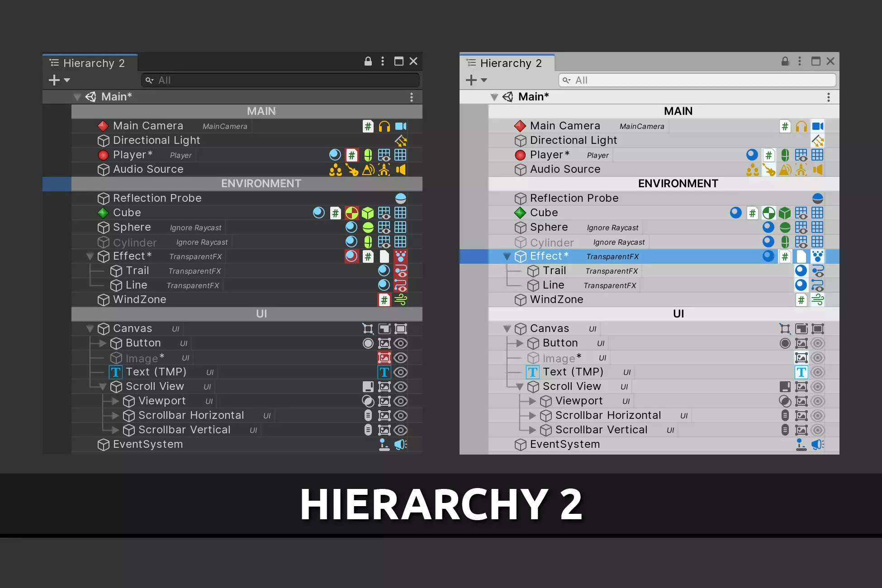Click Main Camera's headphones audio listener icon in dark panel
This screenshot has height=588, width=882.
tap(384, 126)
